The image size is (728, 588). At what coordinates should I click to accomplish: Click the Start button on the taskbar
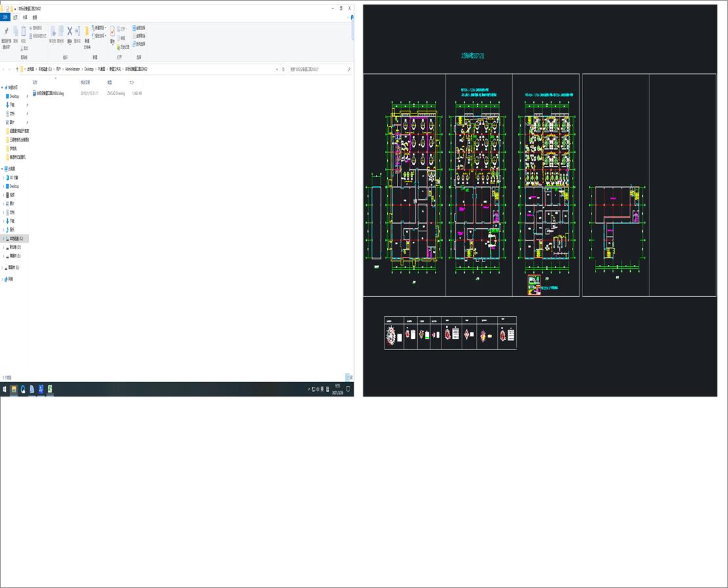click(x=5, y=389)
